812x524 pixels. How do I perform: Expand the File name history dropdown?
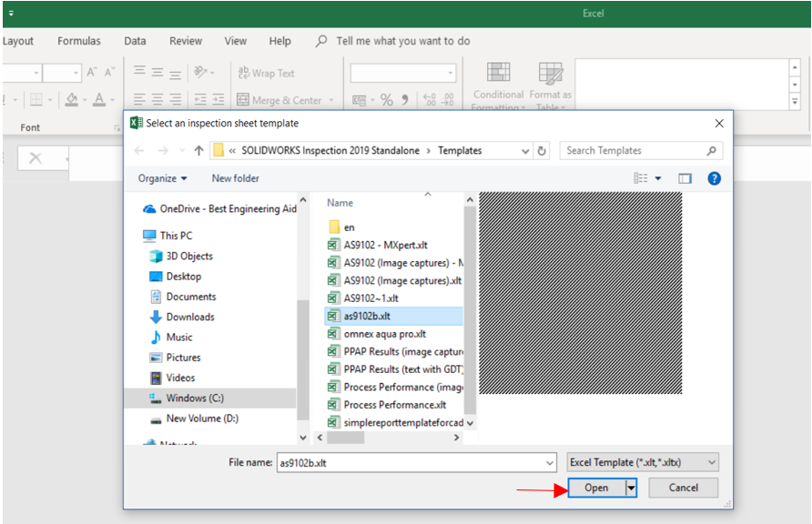tap(550, 462)
